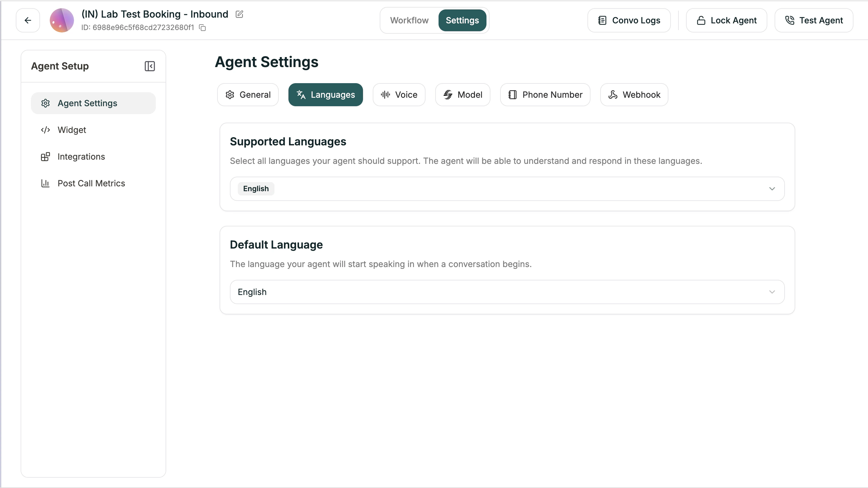Viewport: 868px width, 488px height.
Task: Collapse the Agent Setup panel
Action: [x=150, y=66]
